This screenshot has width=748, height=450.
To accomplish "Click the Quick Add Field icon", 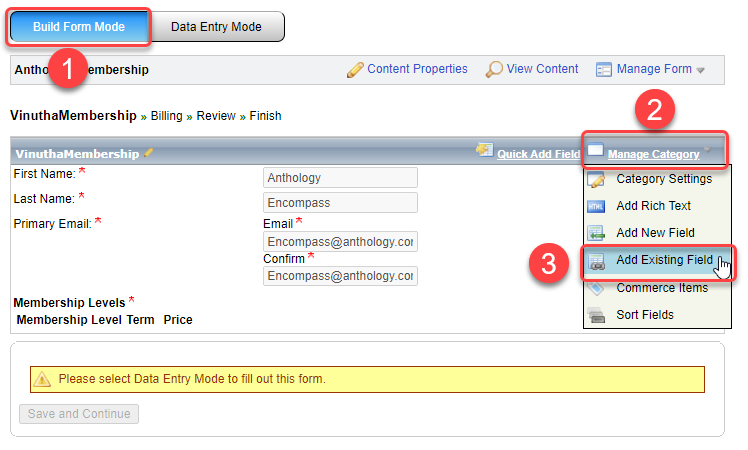I will tap(484, 151).
